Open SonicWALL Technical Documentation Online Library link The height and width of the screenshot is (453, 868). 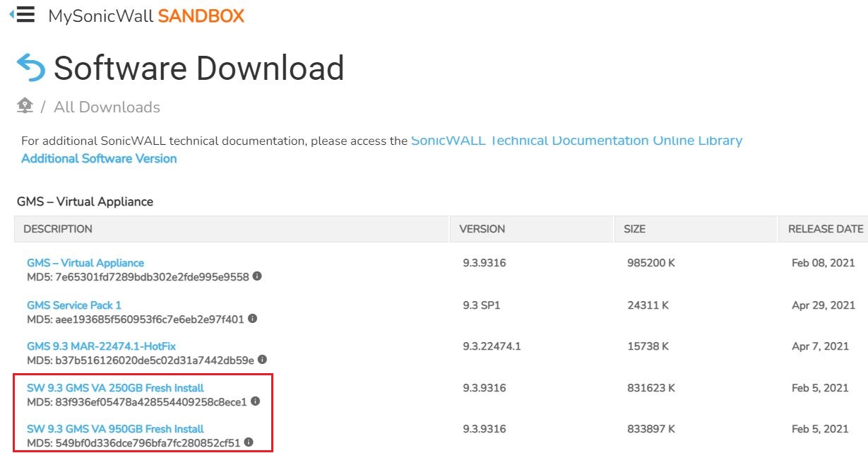576,141
